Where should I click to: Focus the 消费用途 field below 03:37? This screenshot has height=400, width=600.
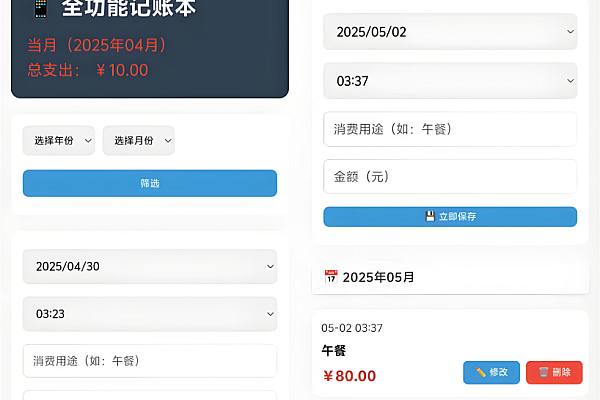450,129
